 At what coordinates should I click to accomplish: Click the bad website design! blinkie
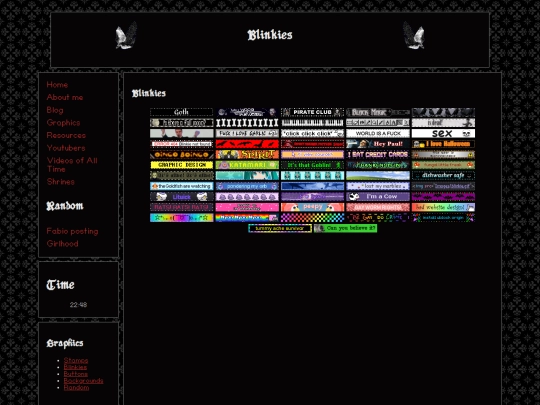[443, 207]
